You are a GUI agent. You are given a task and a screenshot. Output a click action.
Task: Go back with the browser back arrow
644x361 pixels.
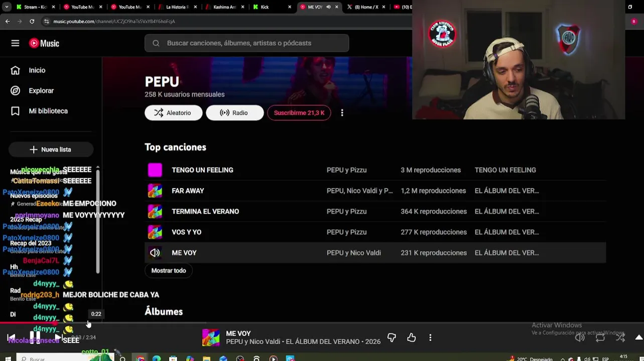[x=8, y=21]
